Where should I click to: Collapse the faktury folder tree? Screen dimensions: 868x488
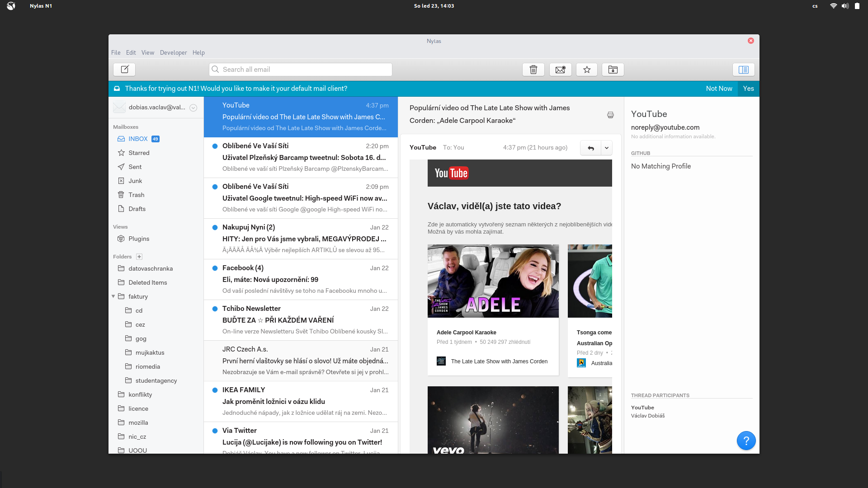pyautogui.click(x=113, y=296)
